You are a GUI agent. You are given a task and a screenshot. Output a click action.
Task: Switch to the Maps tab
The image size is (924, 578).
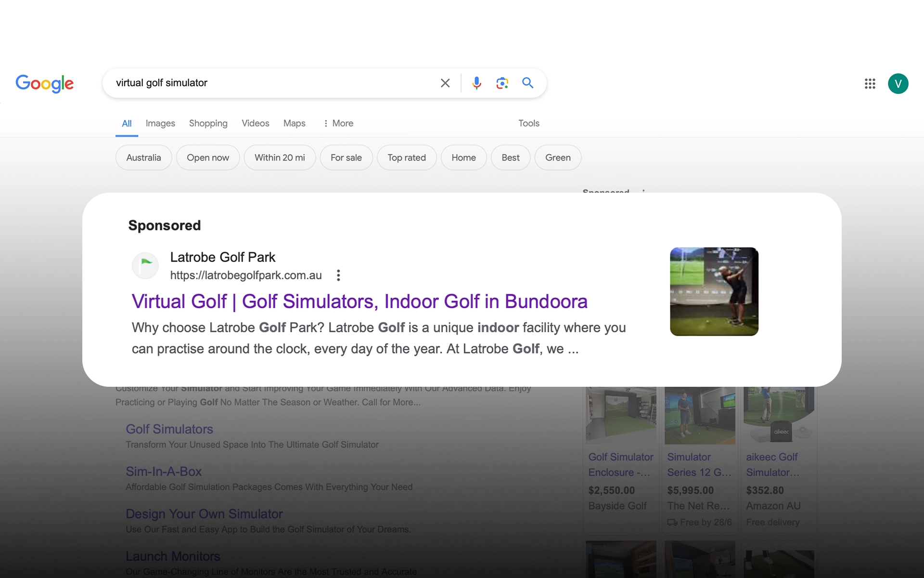(x=295, y=123)
